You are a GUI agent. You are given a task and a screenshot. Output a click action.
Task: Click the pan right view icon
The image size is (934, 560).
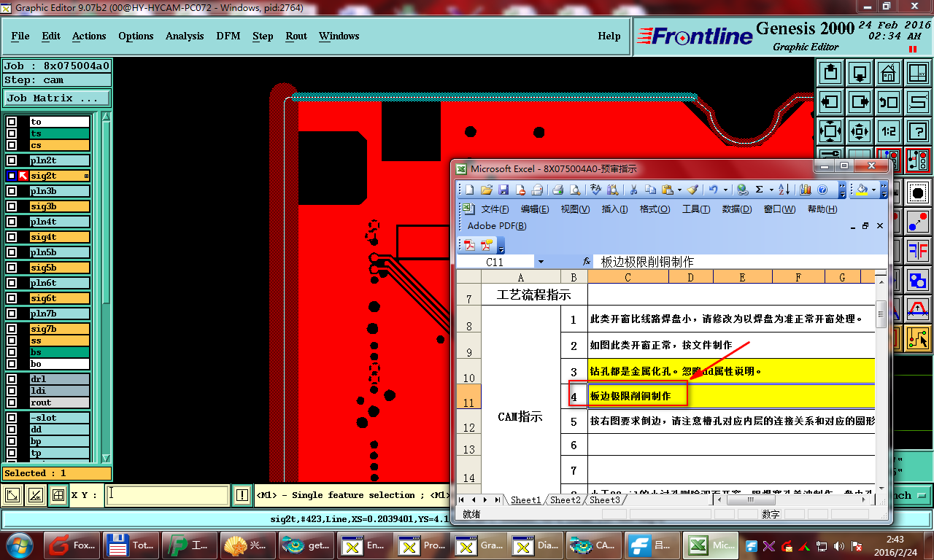(x=860, y=102)
